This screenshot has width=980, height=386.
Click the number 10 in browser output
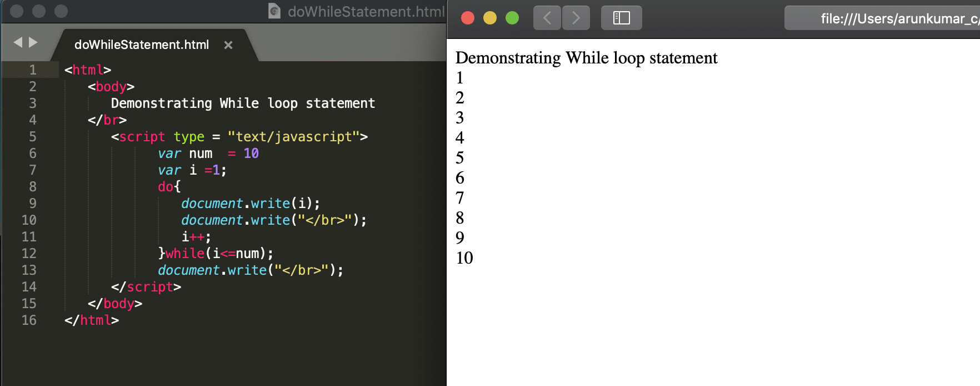[x=464, y=258]
